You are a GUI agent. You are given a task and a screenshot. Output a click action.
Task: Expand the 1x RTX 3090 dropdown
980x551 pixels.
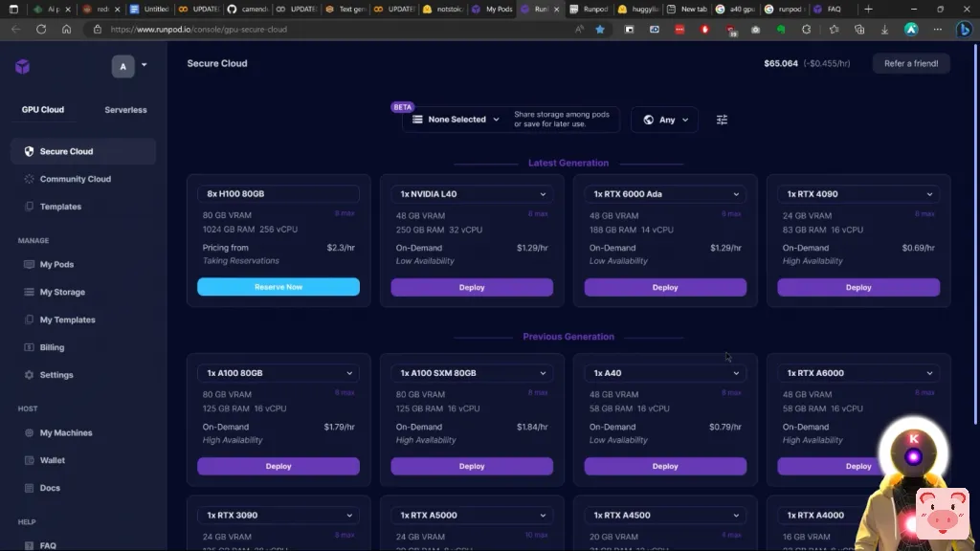click(278, 515)
